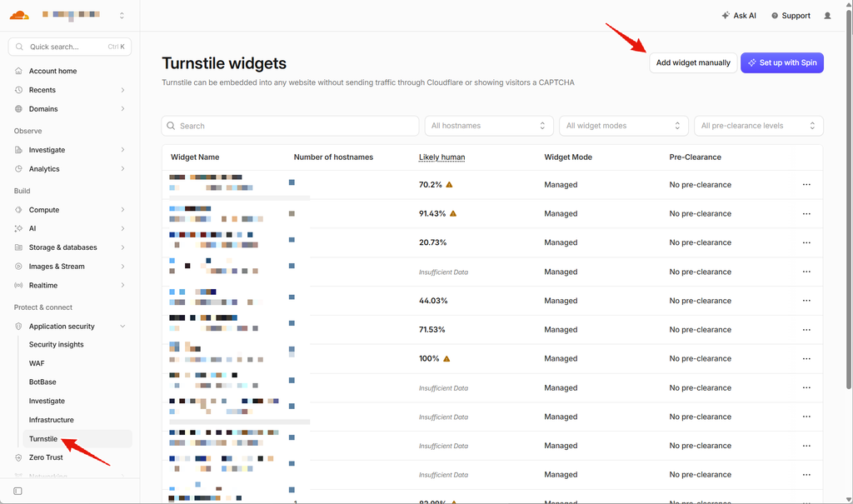Select WAF in the sidebar
This screenshot has height=504, width=853.
click(37, 363)
